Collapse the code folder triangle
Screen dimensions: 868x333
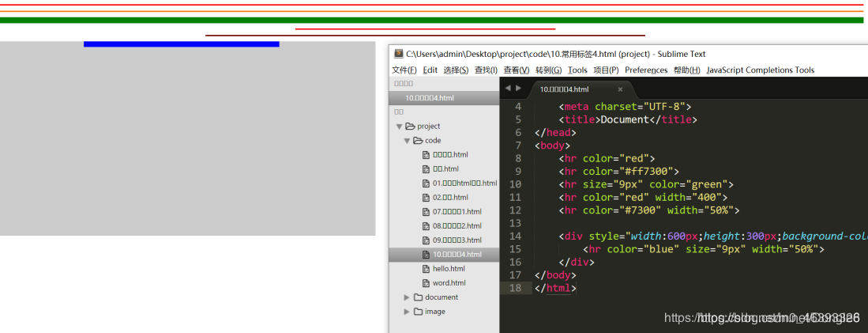coord(407,141)
